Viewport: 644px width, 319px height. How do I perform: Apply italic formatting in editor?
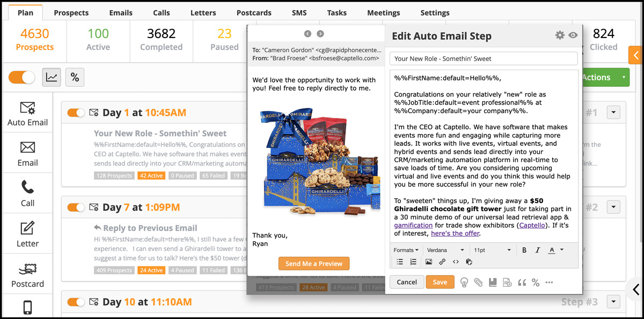click(537, 250)
